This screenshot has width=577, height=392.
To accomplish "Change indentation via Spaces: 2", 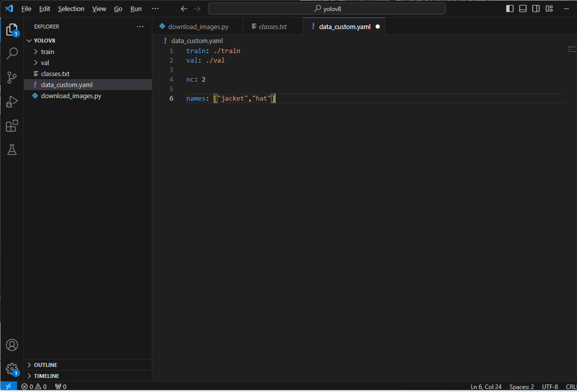I will (x=521, y=386).
